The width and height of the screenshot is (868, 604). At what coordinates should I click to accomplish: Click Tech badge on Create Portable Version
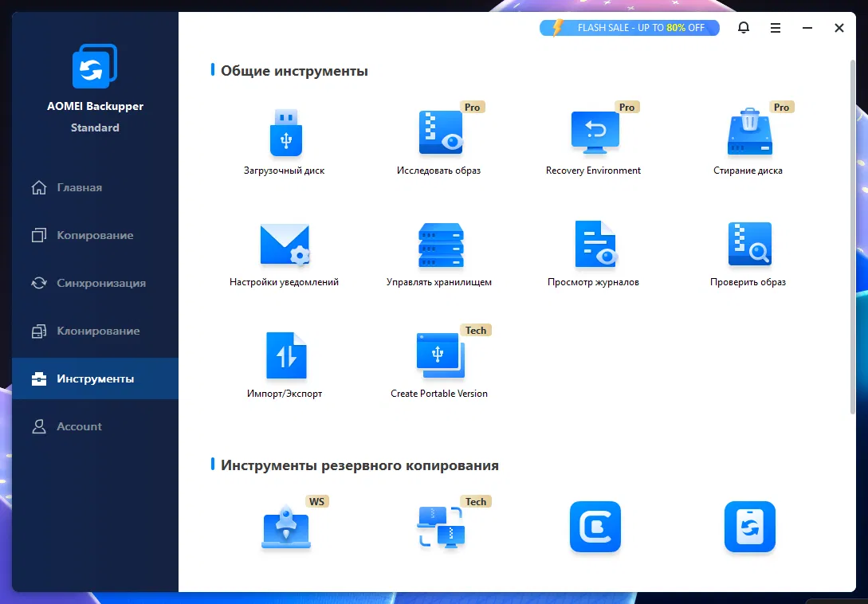click(x=476, y=330)
